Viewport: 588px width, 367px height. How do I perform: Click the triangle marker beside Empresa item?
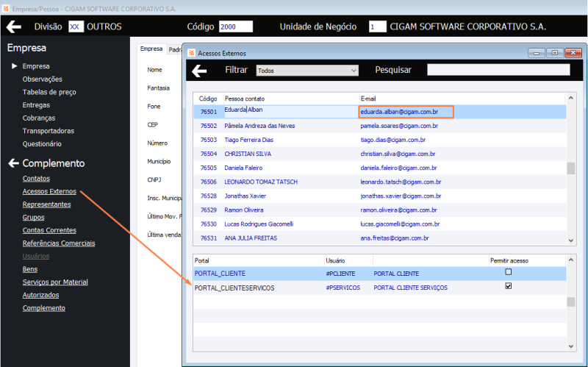coord(14,66)
